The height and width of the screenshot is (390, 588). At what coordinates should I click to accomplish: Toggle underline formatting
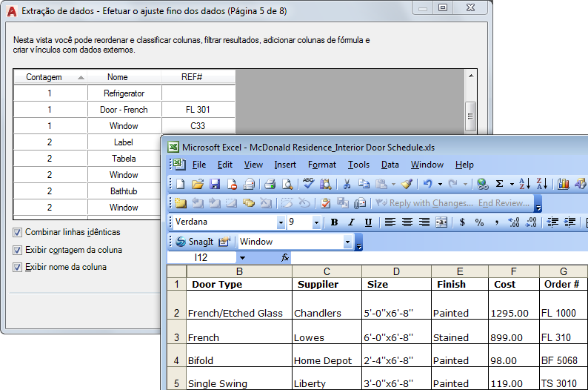tap(368, 222)
